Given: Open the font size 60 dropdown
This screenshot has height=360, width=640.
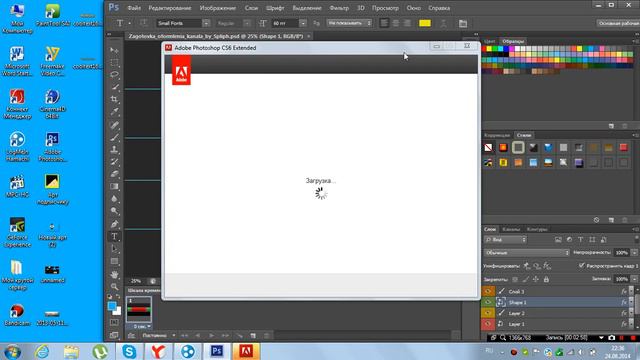Looking at the screenshot, I should pos(303,23).
